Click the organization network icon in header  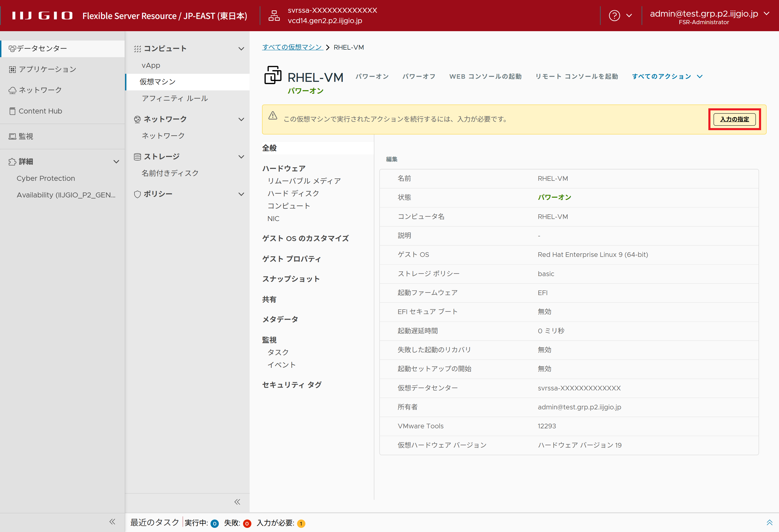pos(274,15)
